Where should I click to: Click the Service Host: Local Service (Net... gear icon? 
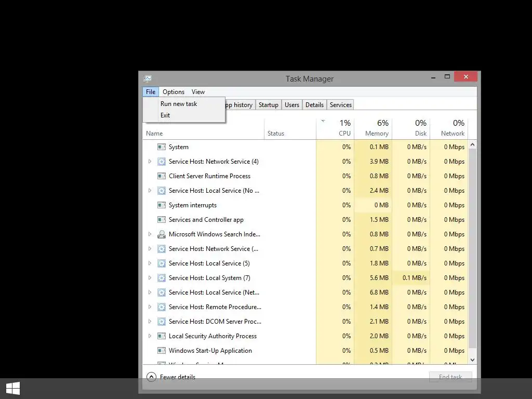click(x=162, y=292)
